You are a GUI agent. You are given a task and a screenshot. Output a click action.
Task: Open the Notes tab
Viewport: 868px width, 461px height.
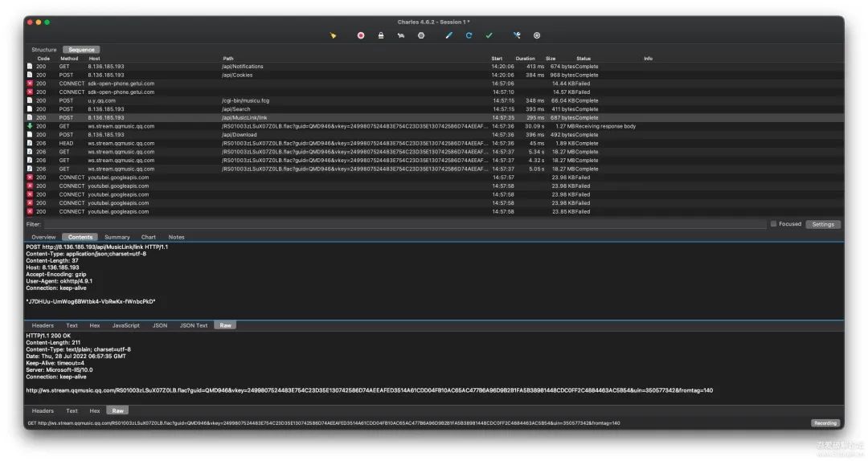click(x=177, y=237)
